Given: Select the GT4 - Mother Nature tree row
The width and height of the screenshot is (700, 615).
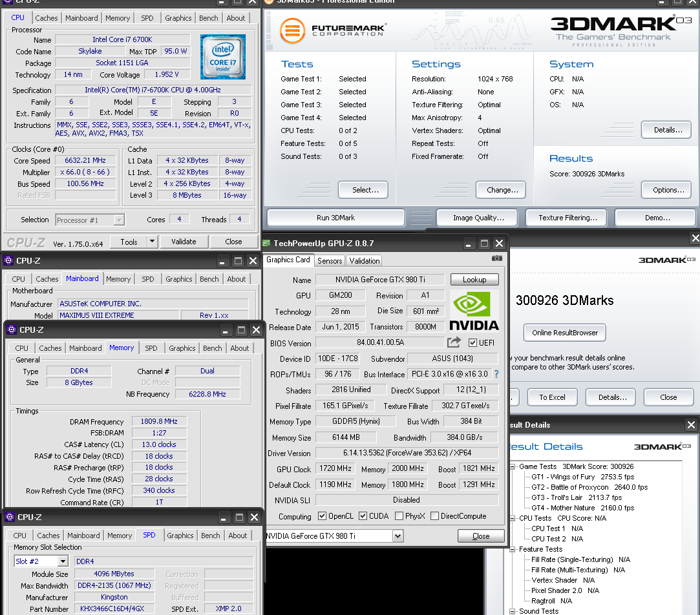Looking at the screenshot, I should [582, 508].
